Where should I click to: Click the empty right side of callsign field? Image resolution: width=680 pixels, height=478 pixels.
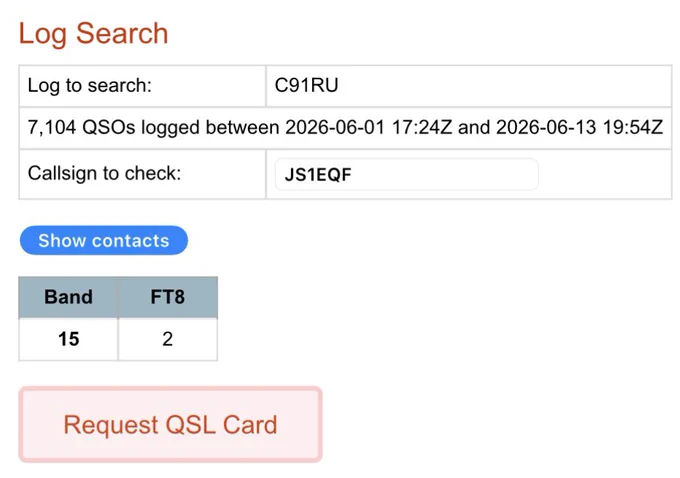[445, 174]
